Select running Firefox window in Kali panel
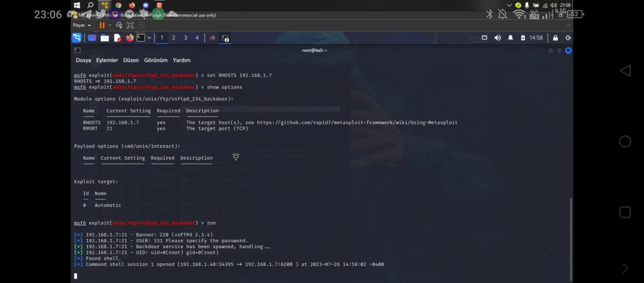The image size is (644, 283). point(213,38)
